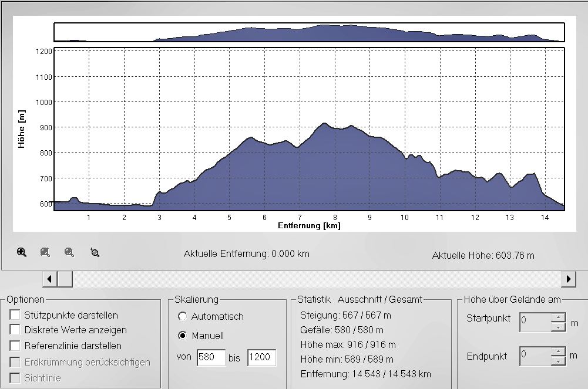This screenshot has width=588, height=389.
Task: Click the second, greyed-out zoom icon
Action: pos(45,252)
